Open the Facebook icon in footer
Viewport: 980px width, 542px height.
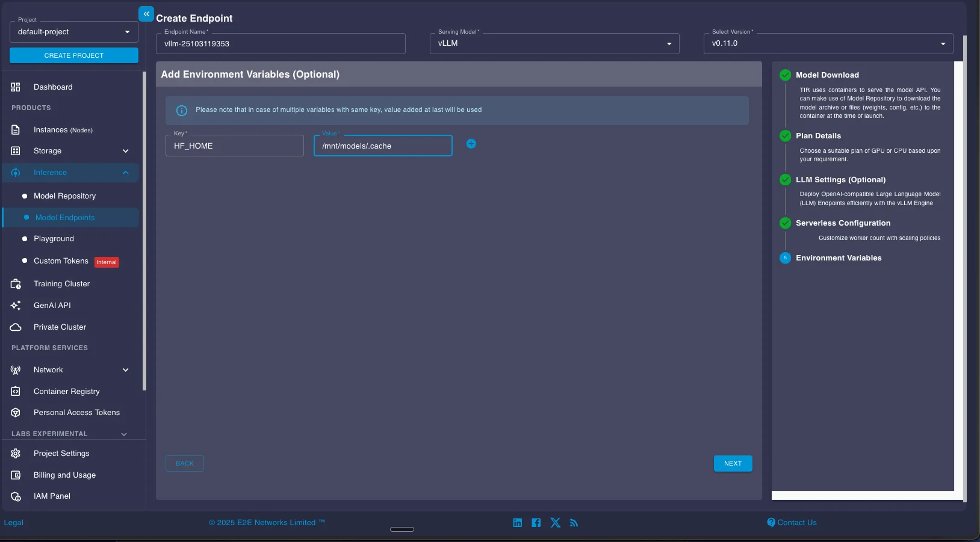(x=536, y=523)
